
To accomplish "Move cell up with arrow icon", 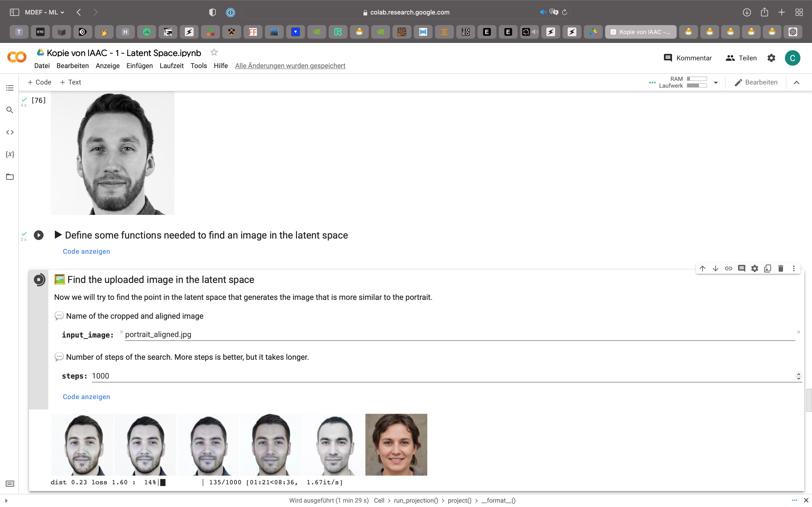I will coord(702,268).
